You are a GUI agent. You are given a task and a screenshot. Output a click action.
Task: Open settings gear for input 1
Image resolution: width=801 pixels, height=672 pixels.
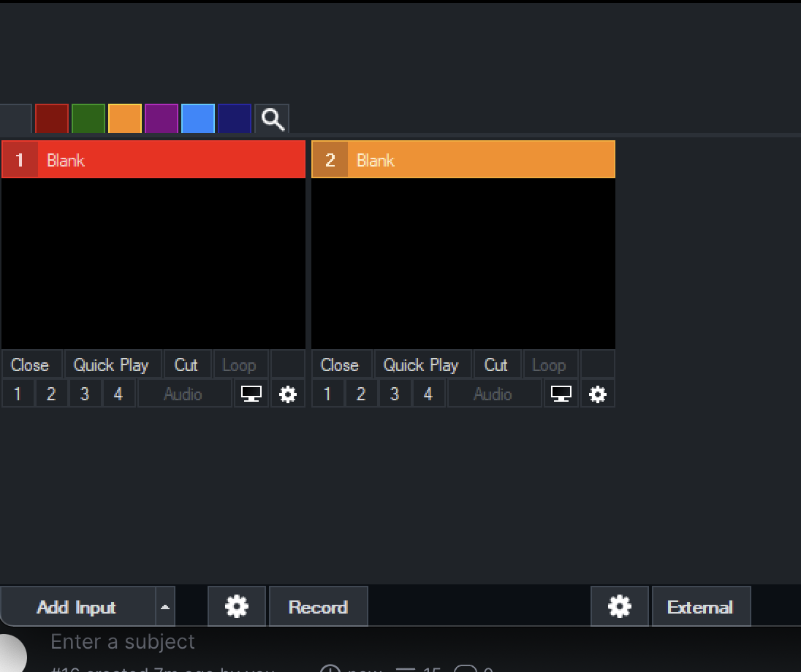pyautogui.click(x=288, y=394)
